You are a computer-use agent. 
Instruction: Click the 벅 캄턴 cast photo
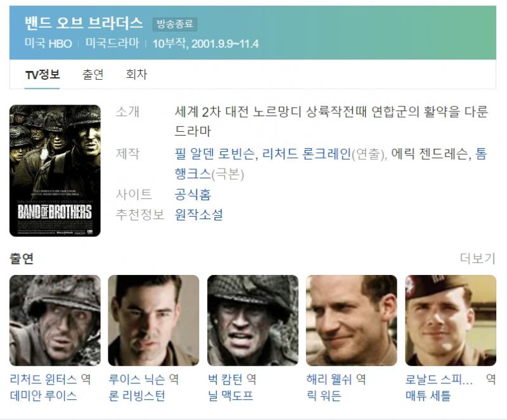coord(252,321)
